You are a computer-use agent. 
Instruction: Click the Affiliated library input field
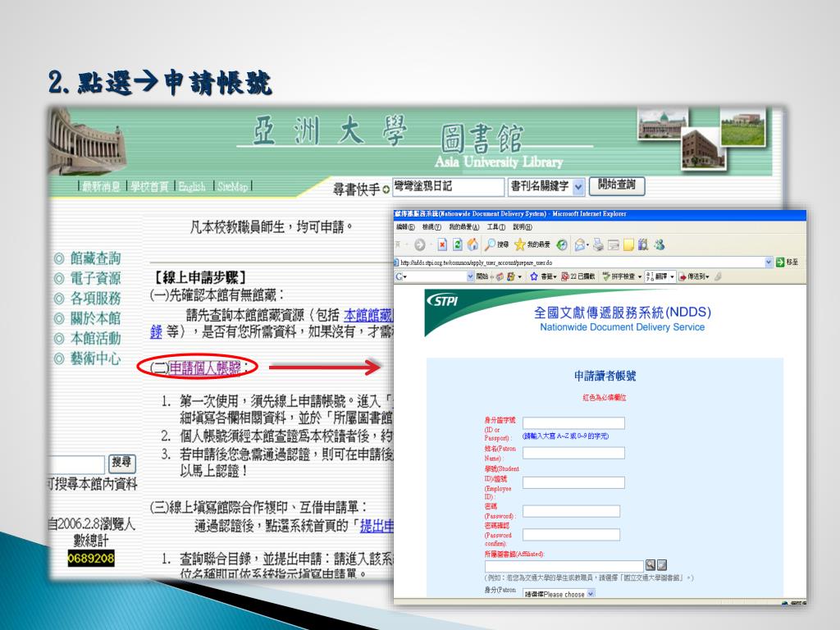coord(564,566)
